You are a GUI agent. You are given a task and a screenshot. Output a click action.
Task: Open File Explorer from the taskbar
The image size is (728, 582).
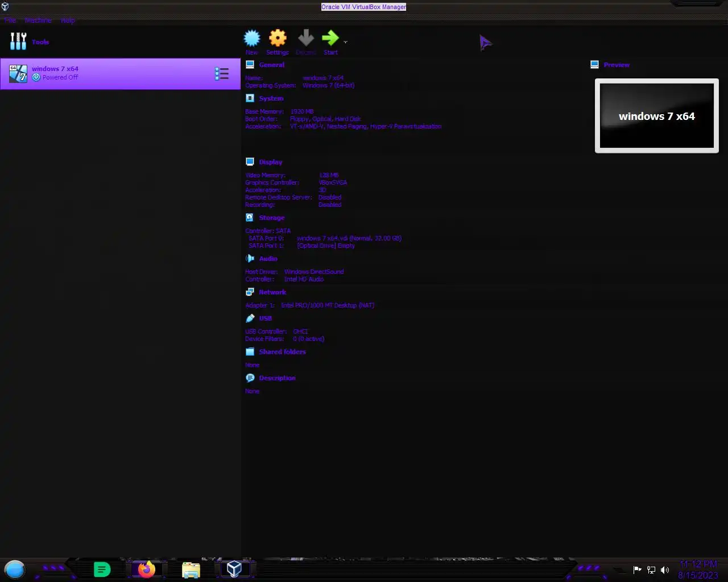191,569
